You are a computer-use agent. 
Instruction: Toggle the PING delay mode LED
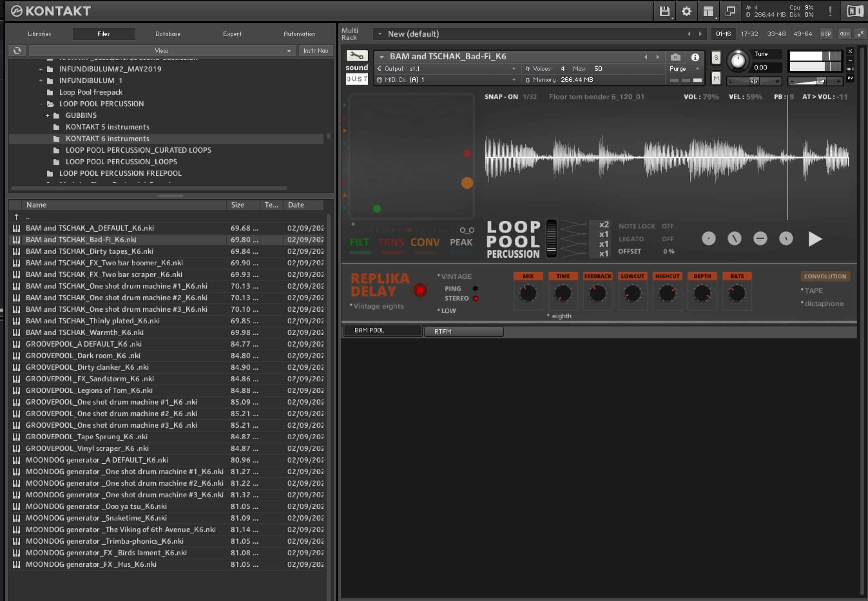(x=475, y=288)
